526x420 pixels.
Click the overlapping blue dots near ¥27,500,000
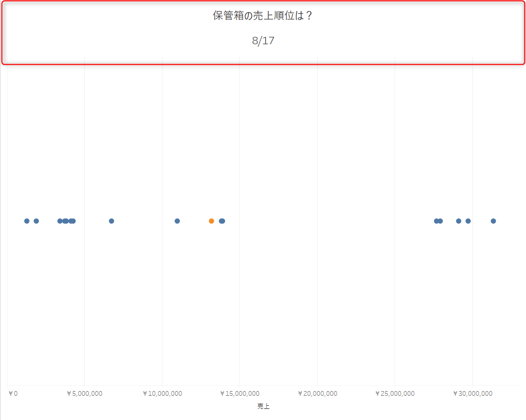point(438,221)
